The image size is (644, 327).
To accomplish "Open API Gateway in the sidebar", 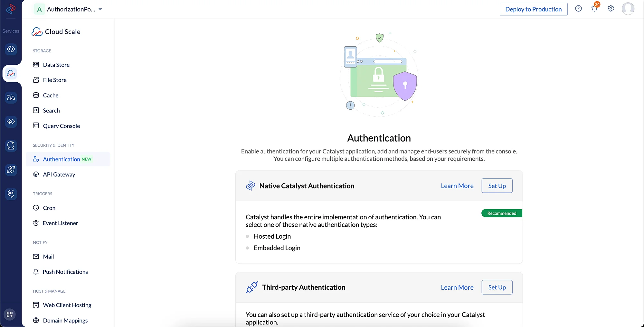I will [59, 175].
